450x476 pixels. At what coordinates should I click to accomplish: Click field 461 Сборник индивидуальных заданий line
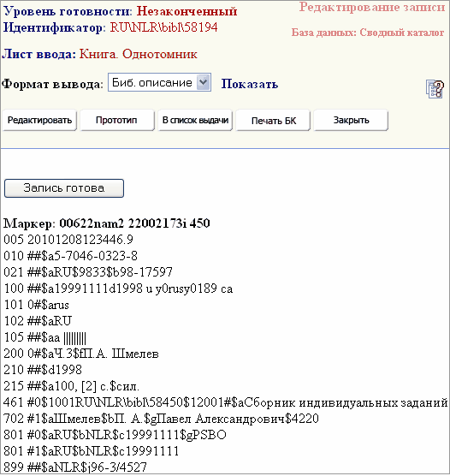coord(226,402)
